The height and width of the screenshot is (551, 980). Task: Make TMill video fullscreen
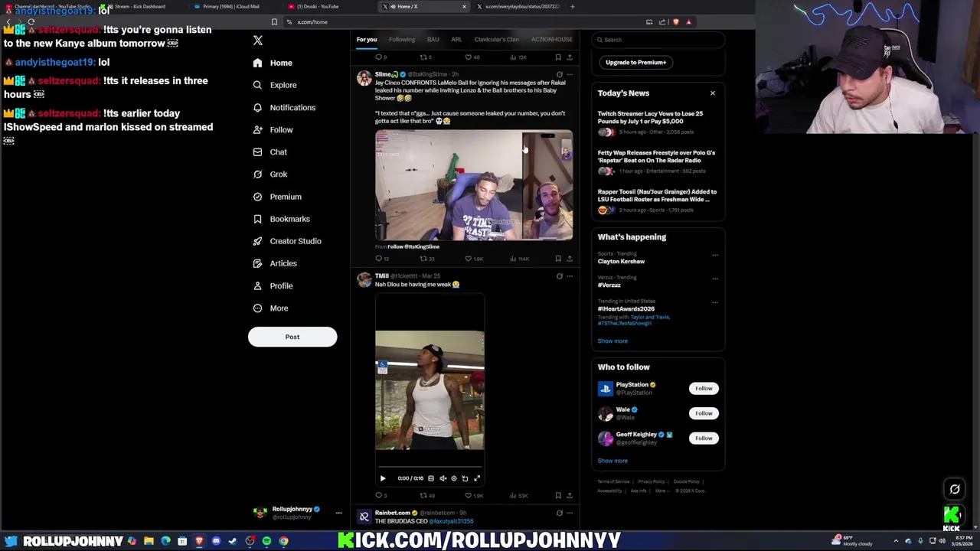(477, 478)
